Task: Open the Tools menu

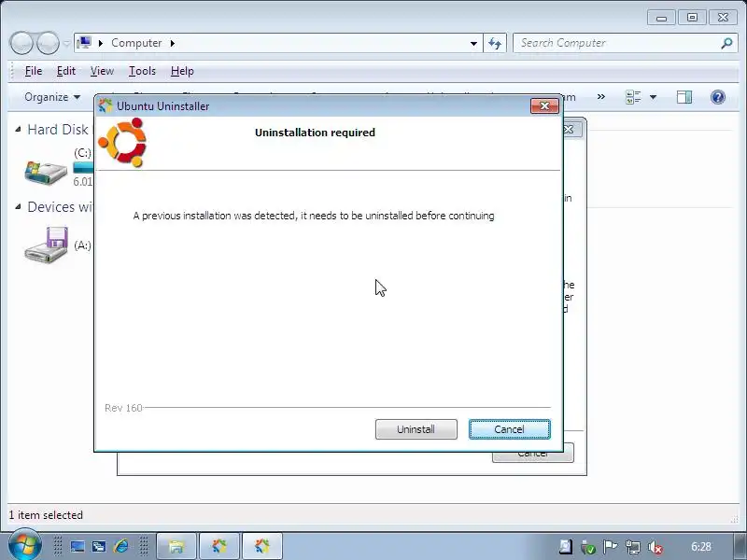Action: [142, 71]
